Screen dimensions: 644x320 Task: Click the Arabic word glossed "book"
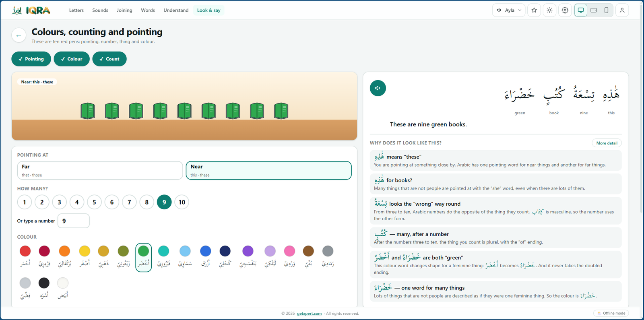pos(554,95)
